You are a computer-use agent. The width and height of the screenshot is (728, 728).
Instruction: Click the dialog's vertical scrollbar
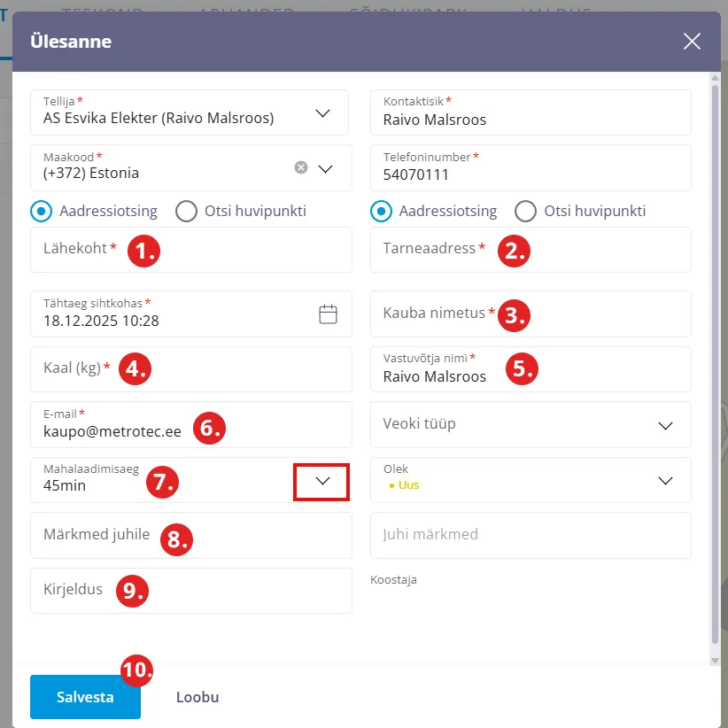click(716, 354)
